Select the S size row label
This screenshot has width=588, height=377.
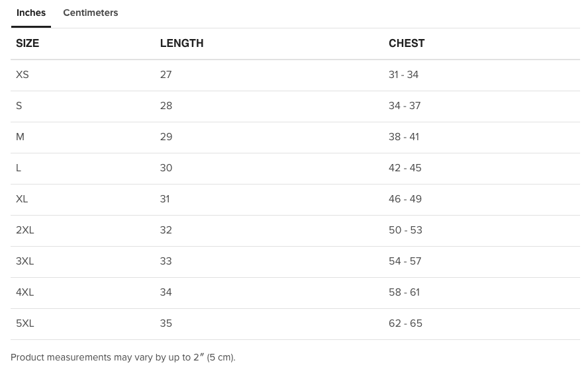pyautogui.click(x=19, y=106)
